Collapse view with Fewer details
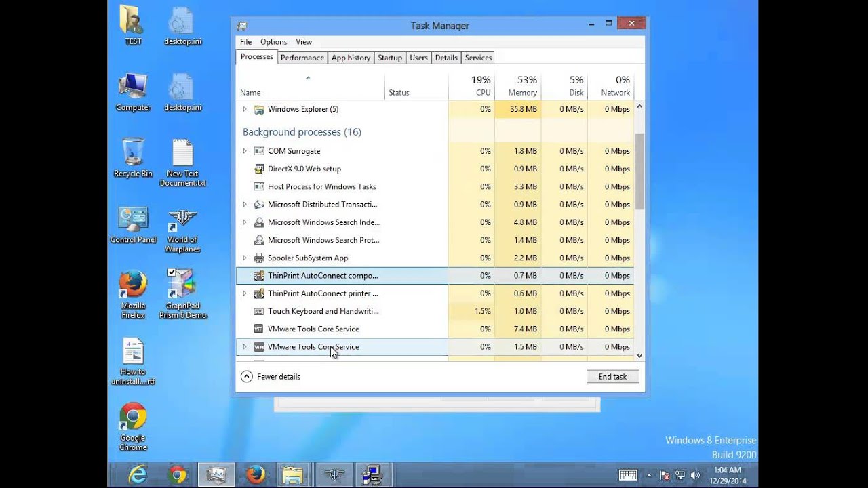868x488 pixels. (271, 377)
